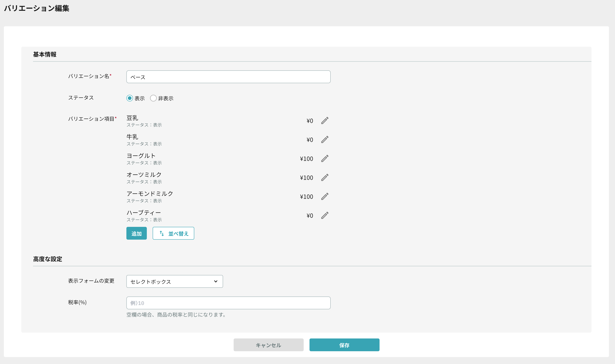
Task: Edit the オーツミルク item with pencil icon
Action: coord(324,178)
